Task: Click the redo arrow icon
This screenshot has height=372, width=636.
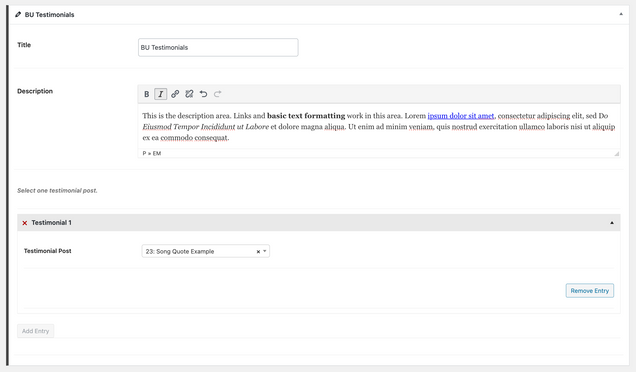Action: click(x=217, y=94)
